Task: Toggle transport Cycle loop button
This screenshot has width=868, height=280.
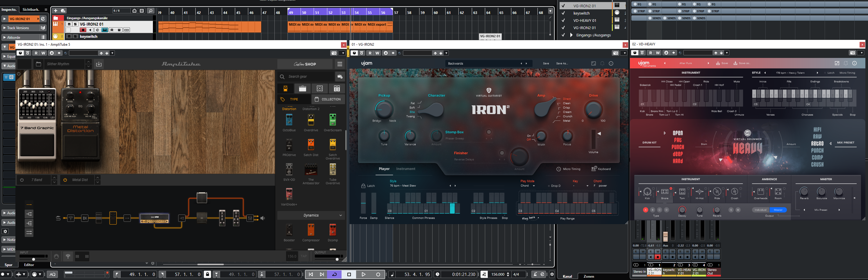Action: [x=335, y=274]
